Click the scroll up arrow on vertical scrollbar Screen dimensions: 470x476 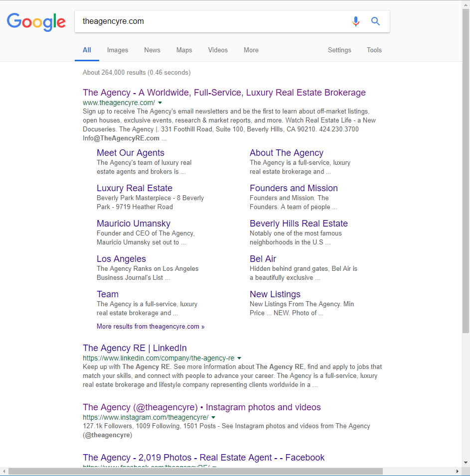coord(466,4)
